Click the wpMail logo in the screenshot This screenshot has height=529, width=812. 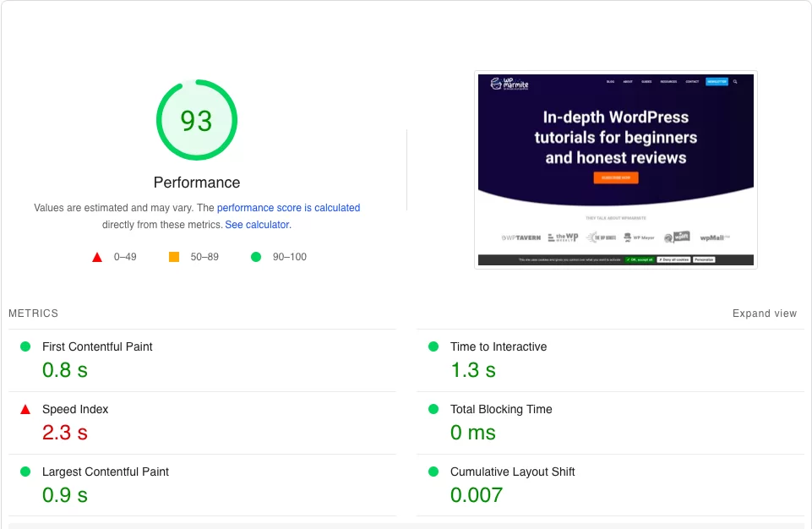click(x=715, y=237)
